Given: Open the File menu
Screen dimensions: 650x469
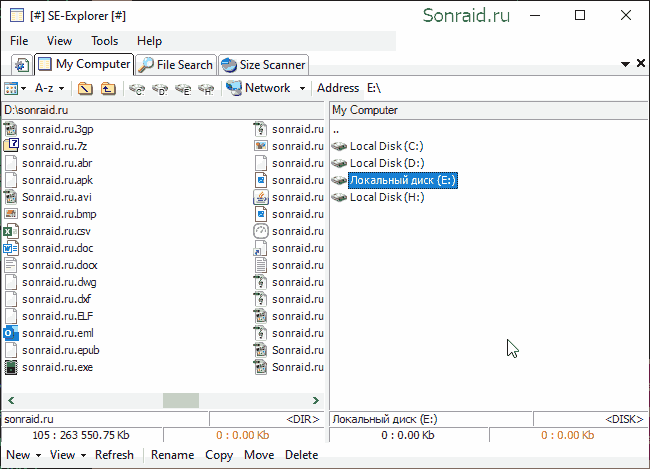Looking at the screenshot, I should coord(19,41).
